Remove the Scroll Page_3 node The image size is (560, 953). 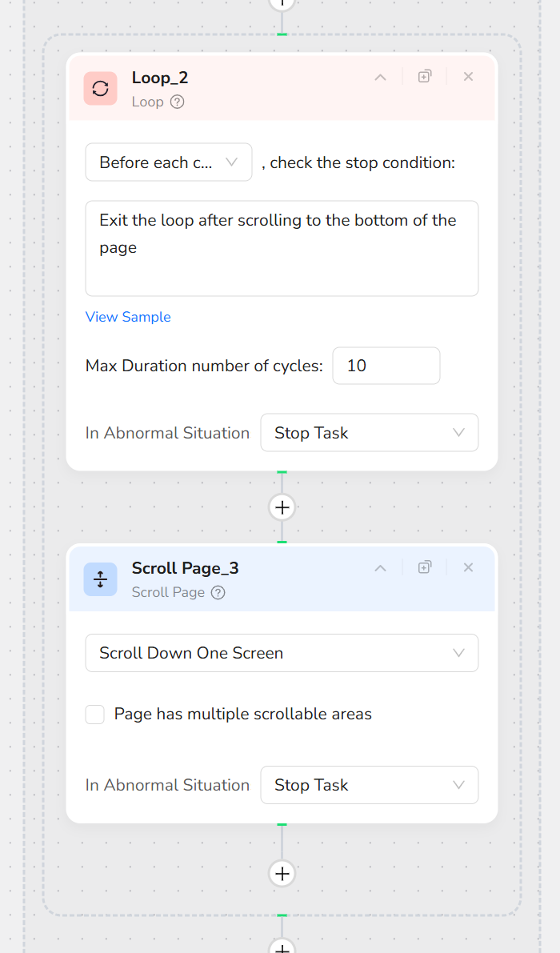click(x=468, y=567)
